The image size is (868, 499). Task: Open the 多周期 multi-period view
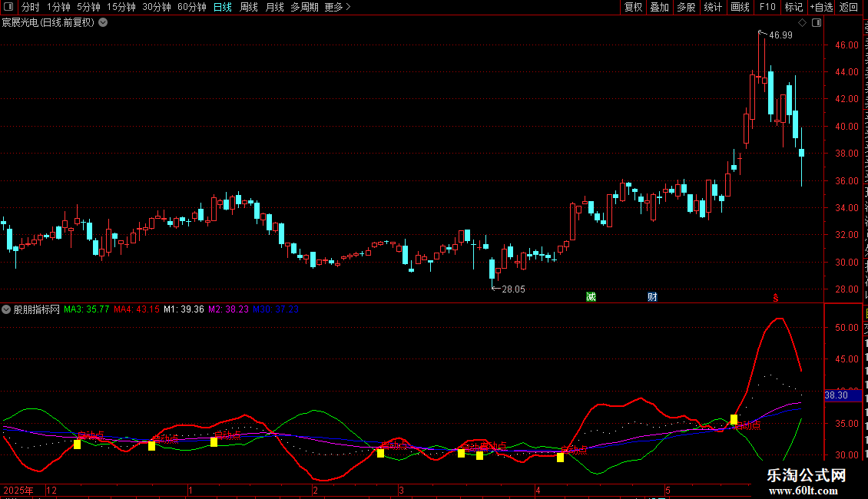pyautogui.click(x=304, y=7)
